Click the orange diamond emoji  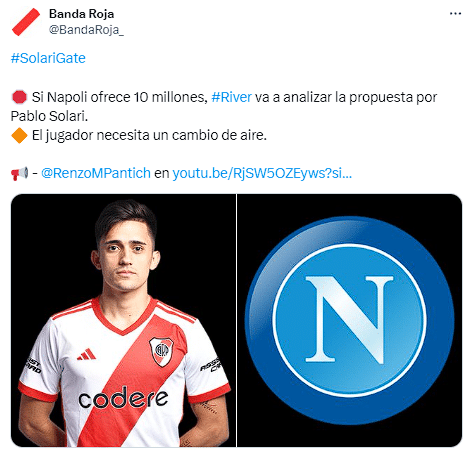tap(19, 135)
